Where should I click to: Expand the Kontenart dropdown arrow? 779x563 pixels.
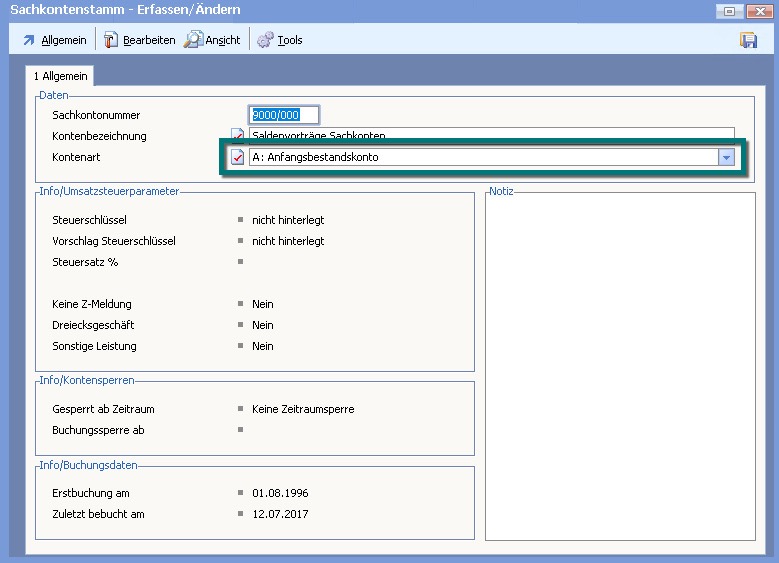tap(727, 157)
